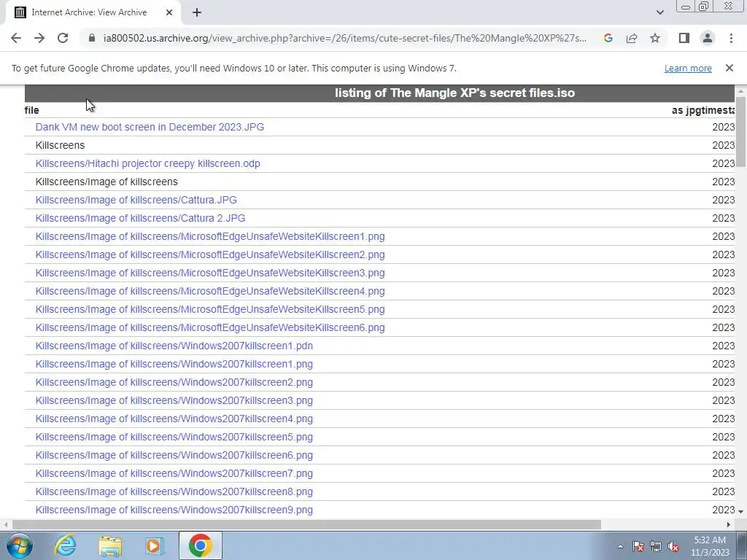
Task: Open Windows2007killscreen1.png link
Action: click(x=174, y=365)
